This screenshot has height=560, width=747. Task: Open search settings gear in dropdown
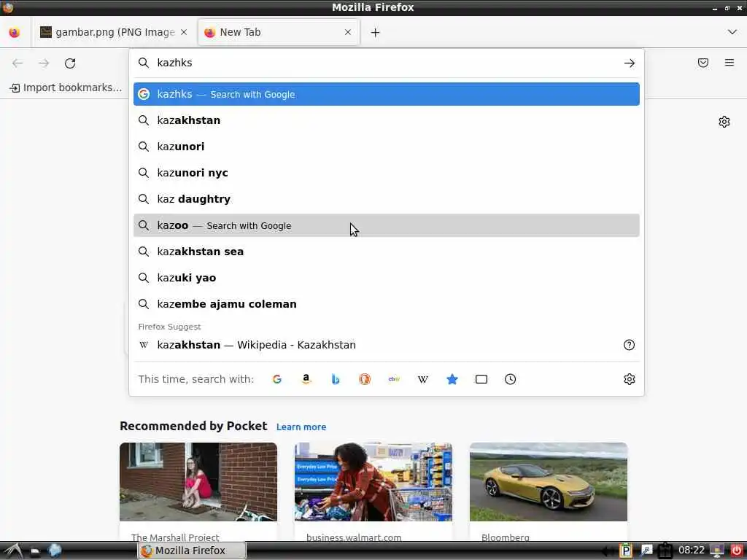point(630,379)
